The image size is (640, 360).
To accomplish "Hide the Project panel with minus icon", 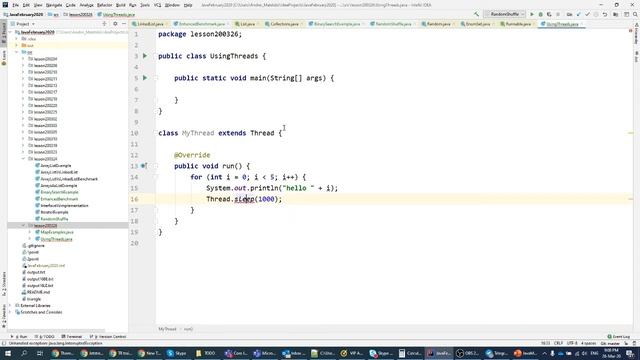I will point(124,24).
